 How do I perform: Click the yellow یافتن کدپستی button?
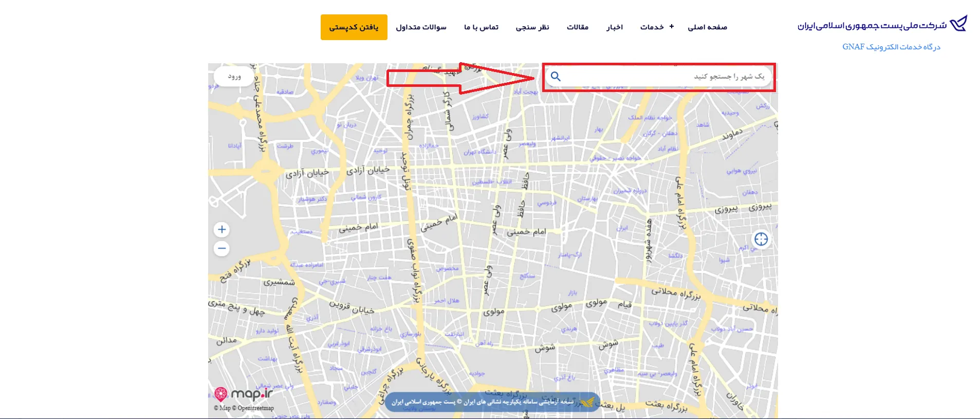click(x=354, y=27)
